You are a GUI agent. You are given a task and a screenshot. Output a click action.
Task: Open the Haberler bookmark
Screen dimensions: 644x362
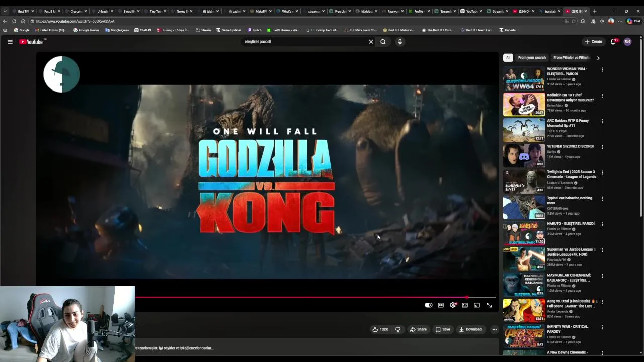(508, 30)
